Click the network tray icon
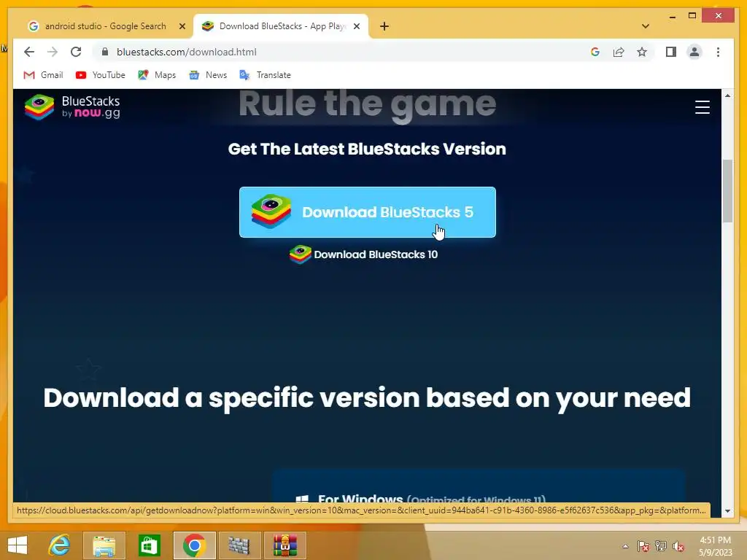Viewport: 747px width, 560px height. point(660,546)
